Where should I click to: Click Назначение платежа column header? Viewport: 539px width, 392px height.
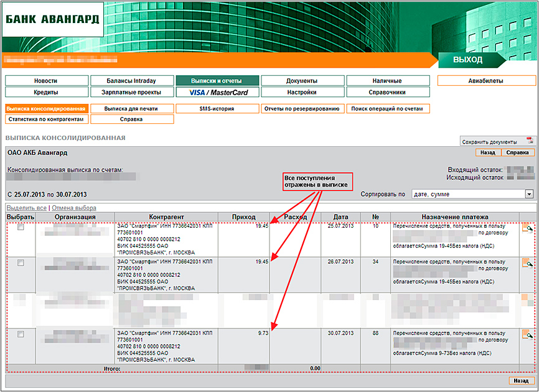(455, 217)
